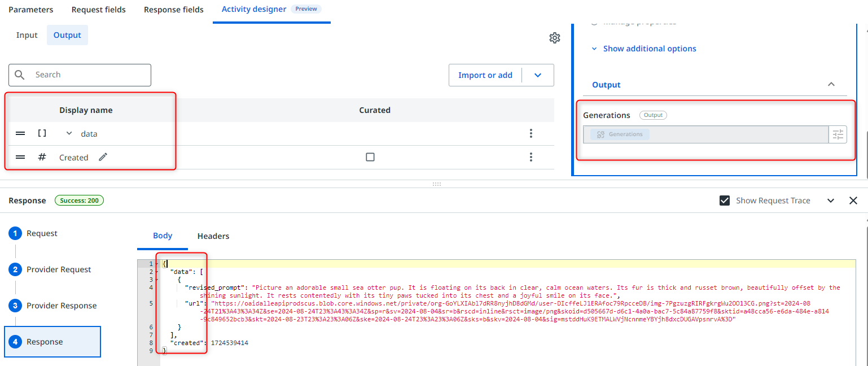Switch to the Response fields tab

click(174, 10)
